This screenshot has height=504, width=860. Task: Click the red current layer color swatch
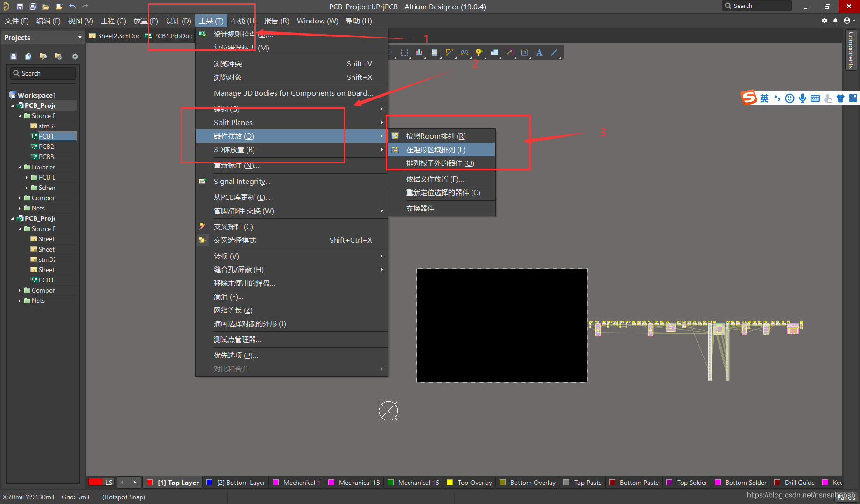coord(95,483)
